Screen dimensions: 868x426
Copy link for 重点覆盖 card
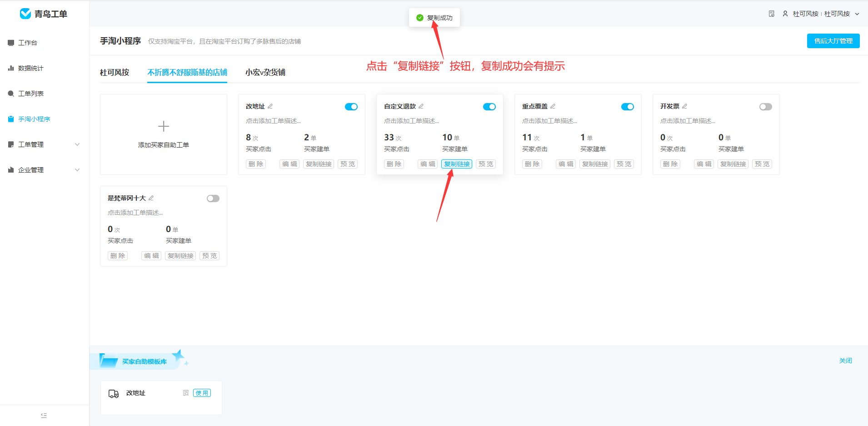pos(595,164)
